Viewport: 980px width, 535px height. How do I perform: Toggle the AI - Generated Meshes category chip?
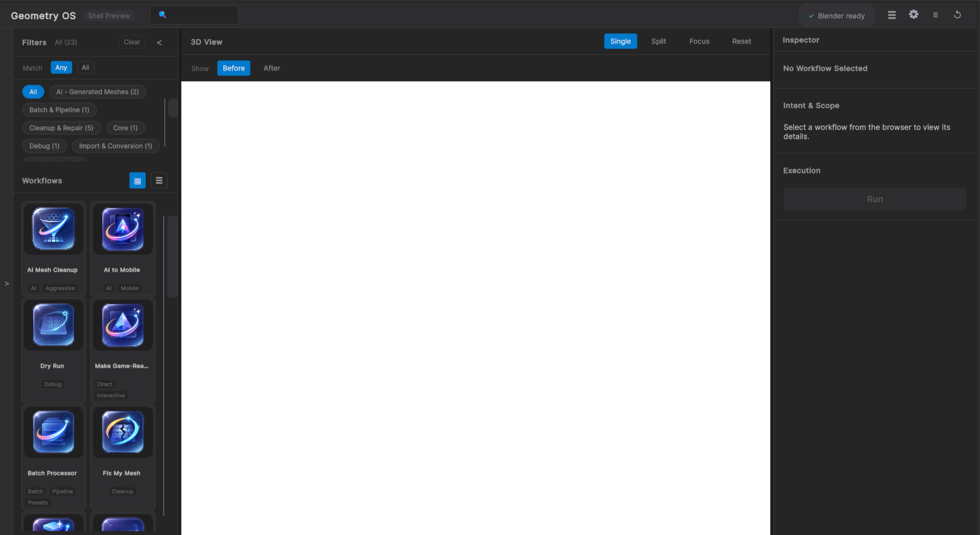pyautogui.click(x=97, y=91)
